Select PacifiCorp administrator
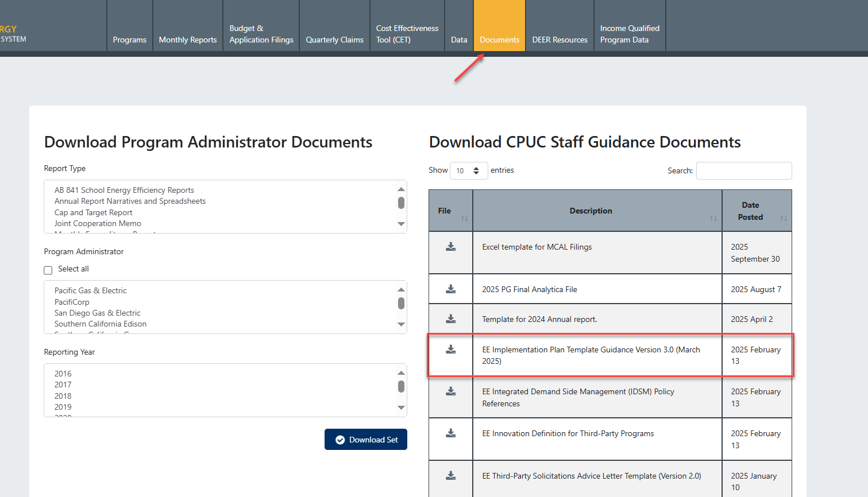 [x=72, y=302]
